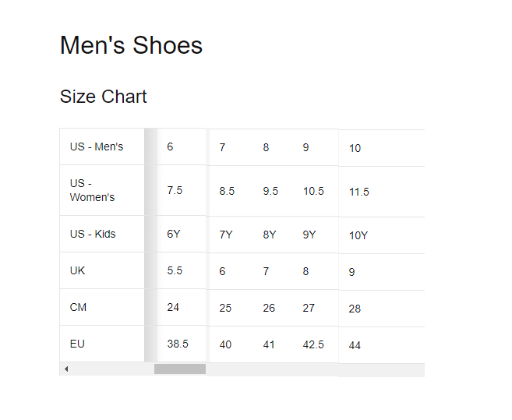Click the Size Chart heading
The width and height of the screenshot is (512, 420).
click(103, 97)
